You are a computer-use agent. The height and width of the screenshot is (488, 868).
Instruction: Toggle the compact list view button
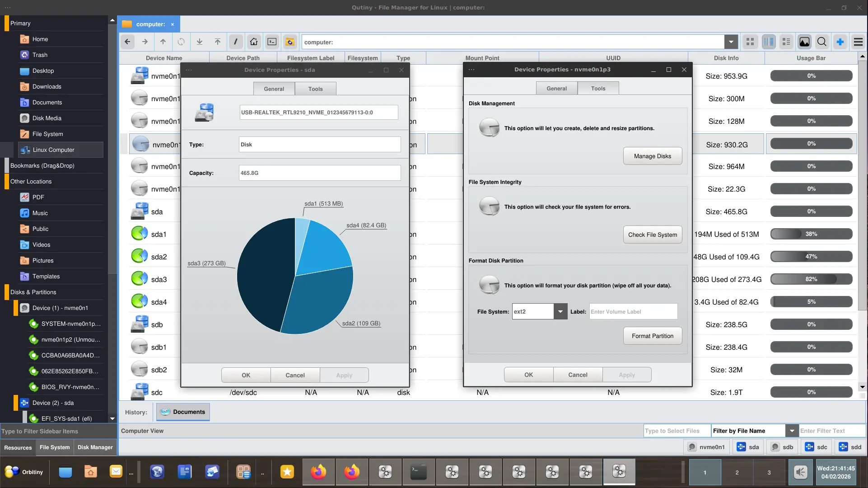point(786,42)
